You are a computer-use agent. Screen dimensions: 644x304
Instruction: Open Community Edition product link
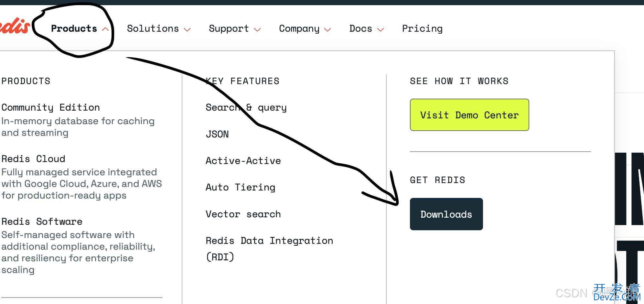tap(51, 107)
